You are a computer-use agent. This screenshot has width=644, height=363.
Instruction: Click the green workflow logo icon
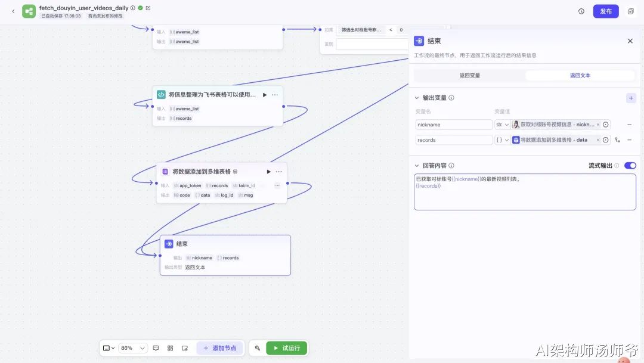click(29, 11)
